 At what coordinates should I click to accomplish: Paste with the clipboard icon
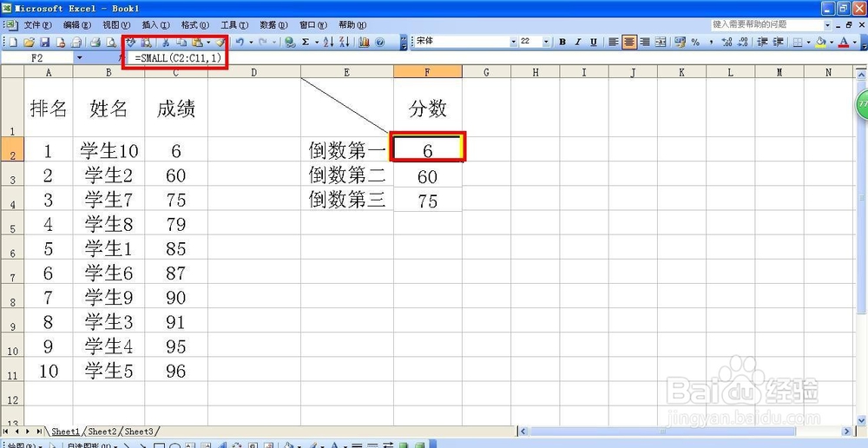point(196,42)
